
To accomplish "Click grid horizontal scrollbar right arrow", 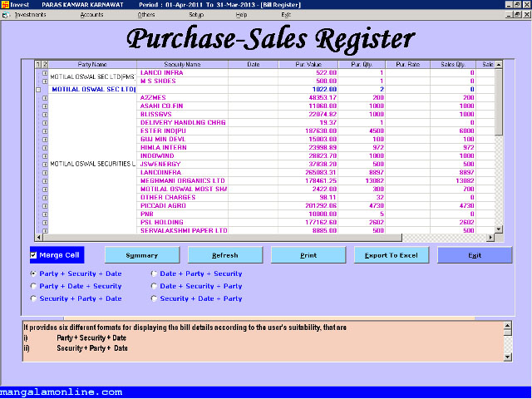I will [x=490, y=237].
